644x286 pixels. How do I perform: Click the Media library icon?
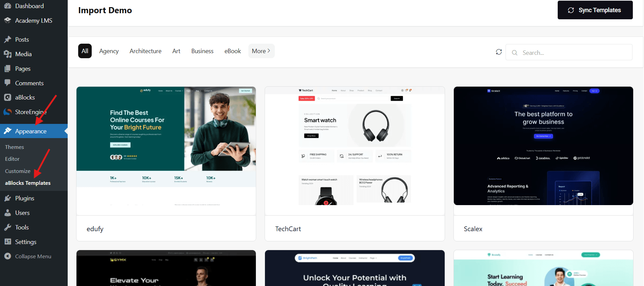[7, 54]
